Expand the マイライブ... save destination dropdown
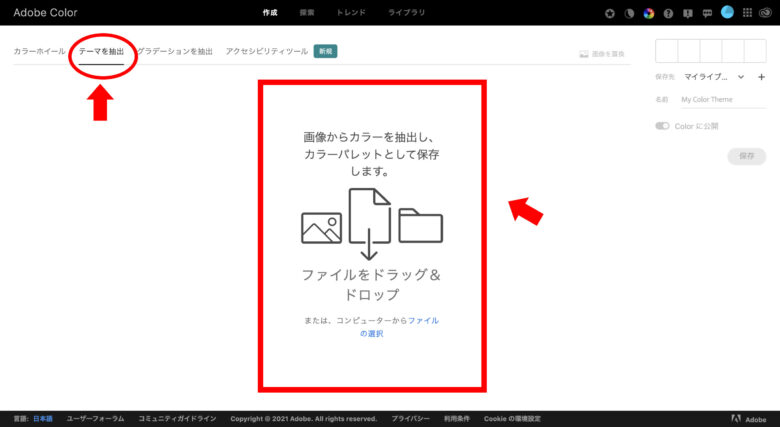This screenshot has width=780, height=427. [x=714, y=77]
